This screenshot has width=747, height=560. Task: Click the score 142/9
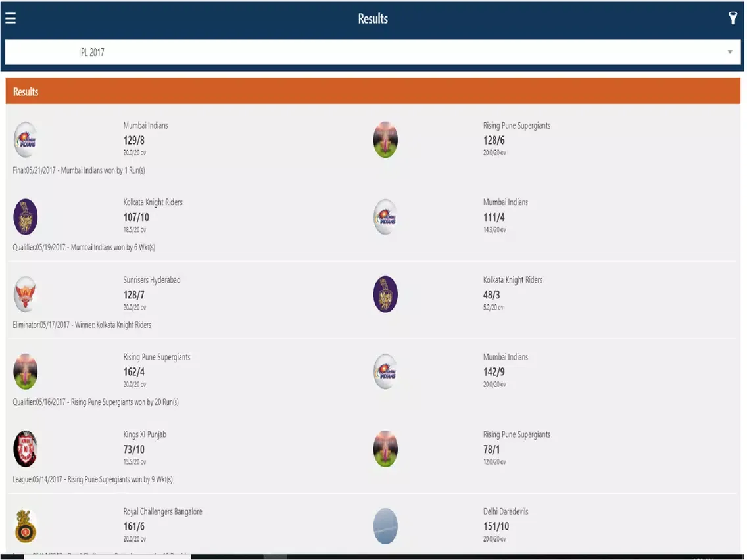[494, 372]
